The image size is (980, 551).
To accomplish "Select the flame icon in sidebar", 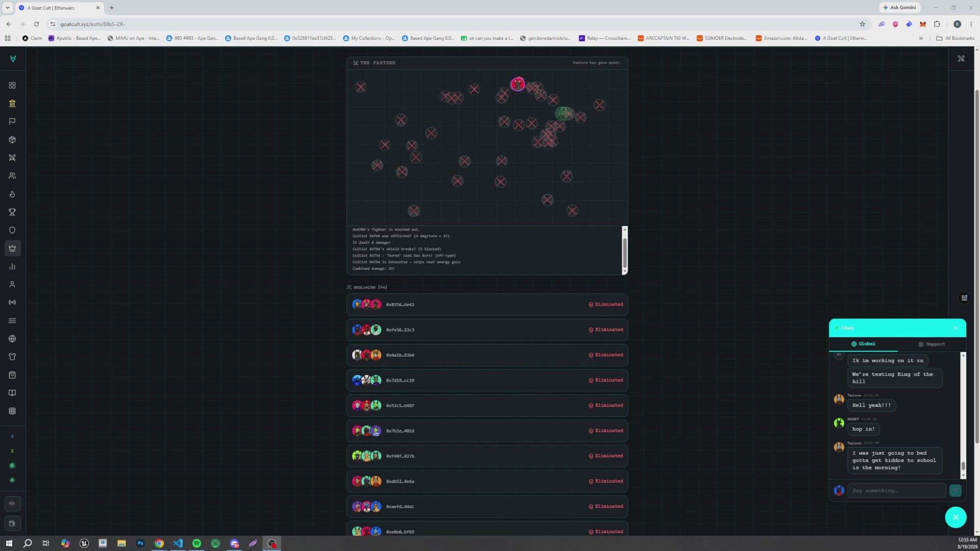I will coord(12,194).
